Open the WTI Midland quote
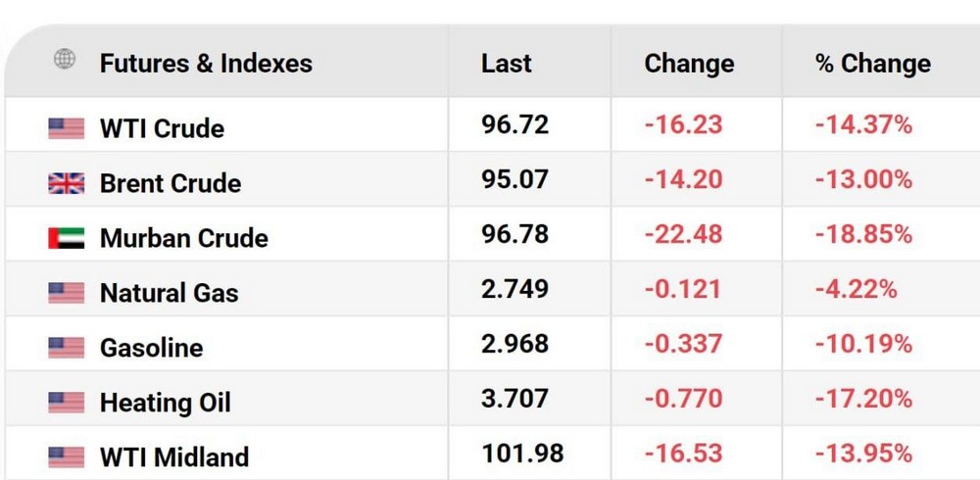The height and width of the screenshot is (480, 980). click(174, 457)
